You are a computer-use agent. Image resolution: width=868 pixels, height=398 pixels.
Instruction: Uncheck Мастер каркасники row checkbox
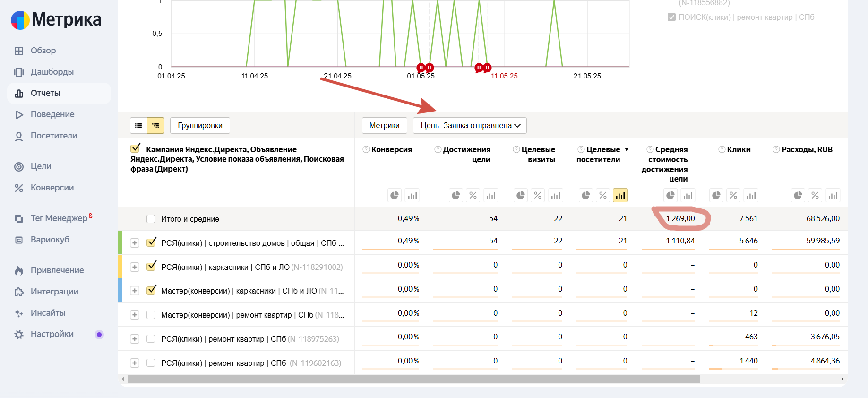[151, 290]
